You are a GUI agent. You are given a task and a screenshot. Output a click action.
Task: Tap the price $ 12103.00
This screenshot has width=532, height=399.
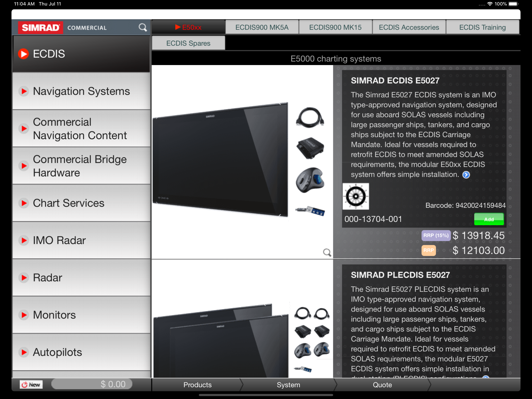coord(478,251)
